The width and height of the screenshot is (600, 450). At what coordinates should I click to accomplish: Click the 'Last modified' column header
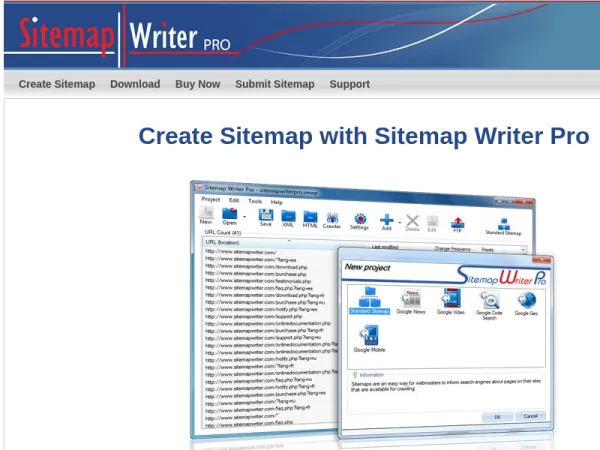(x=385, y=247)
